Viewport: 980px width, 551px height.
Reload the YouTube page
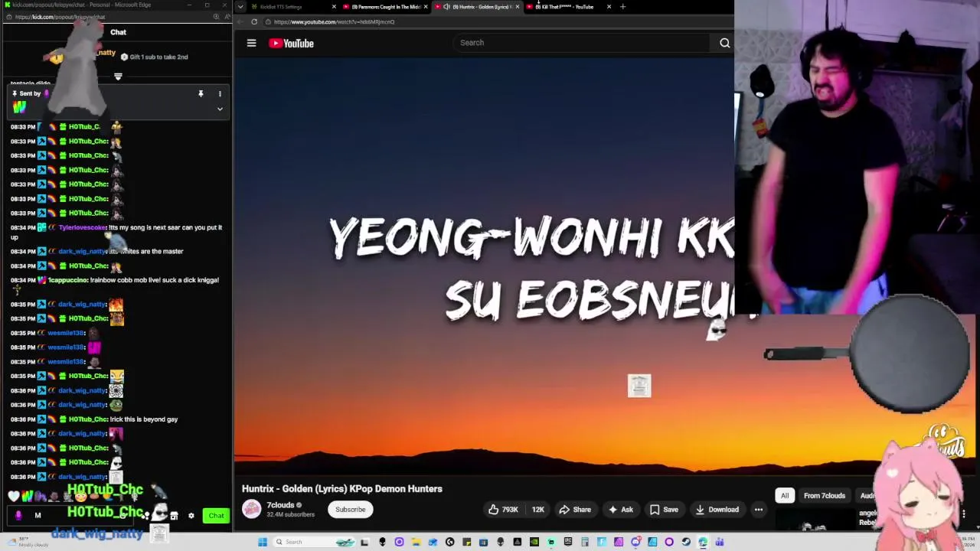(254, 21)
